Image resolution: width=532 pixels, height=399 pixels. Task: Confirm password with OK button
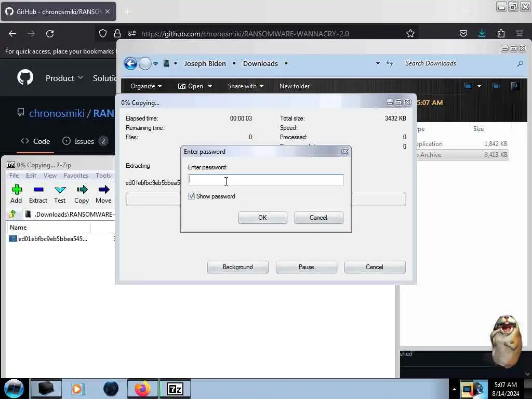[262, 218]
